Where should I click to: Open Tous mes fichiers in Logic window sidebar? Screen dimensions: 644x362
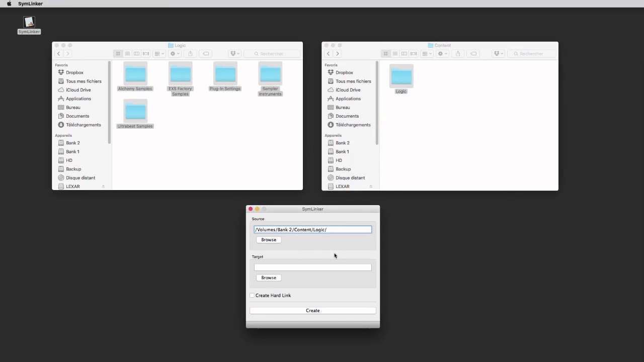point(84,81)
